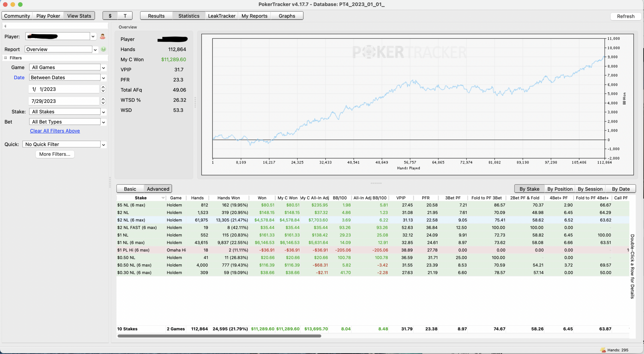644x354 pixels.
Task: Click the red player selection icon
Action: [102, 36]
